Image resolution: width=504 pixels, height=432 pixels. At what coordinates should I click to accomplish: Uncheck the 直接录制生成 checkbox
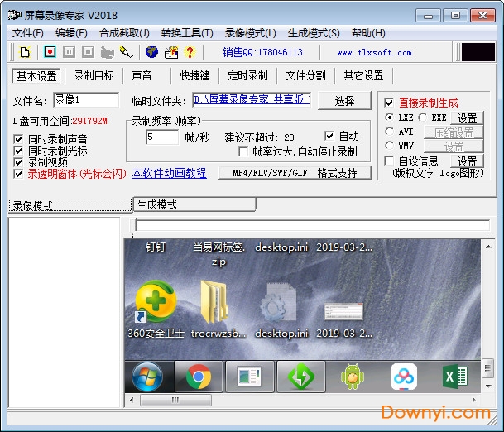(x=390, y=103)
